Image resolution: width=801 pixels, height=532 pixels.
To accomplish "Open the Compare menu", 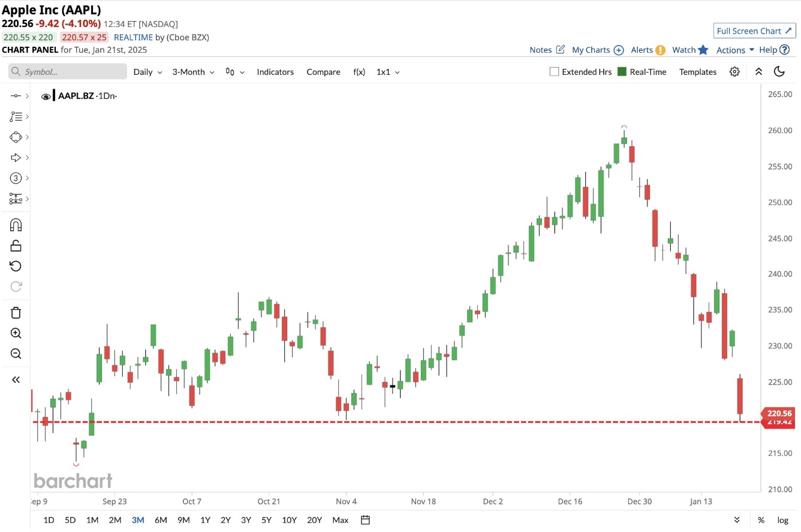I will coord(323,72).
